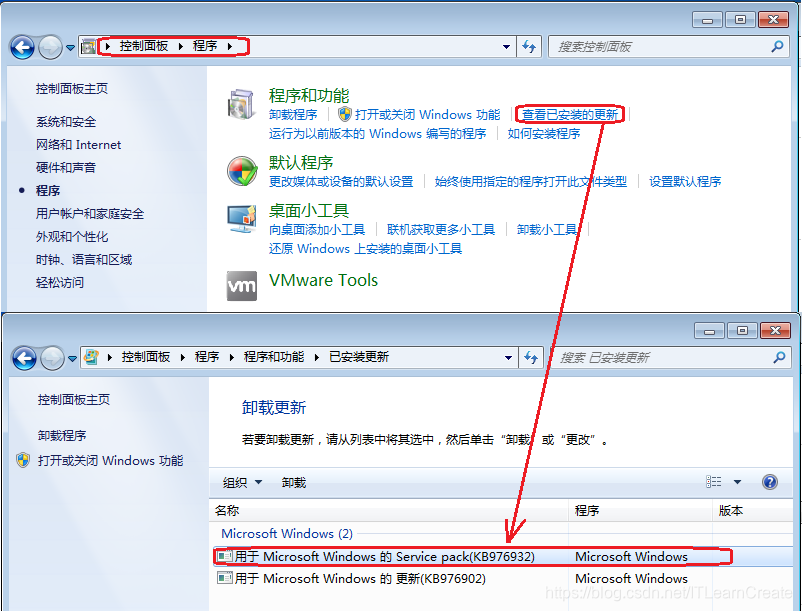Collapse Microsoft Windows (2) group header

(287, 533)
